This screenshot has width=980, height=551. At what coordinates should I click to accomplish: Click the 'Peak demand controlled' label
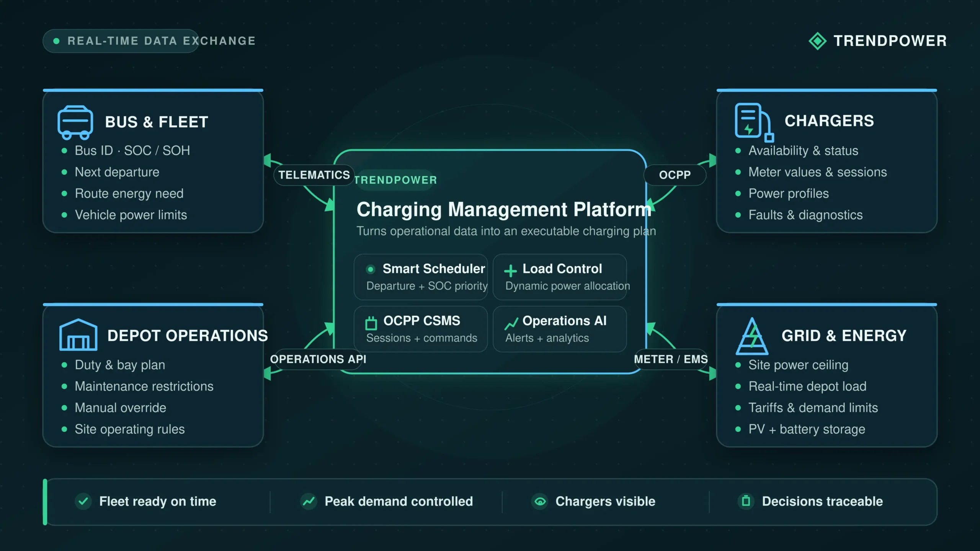(x=399, y=502)
